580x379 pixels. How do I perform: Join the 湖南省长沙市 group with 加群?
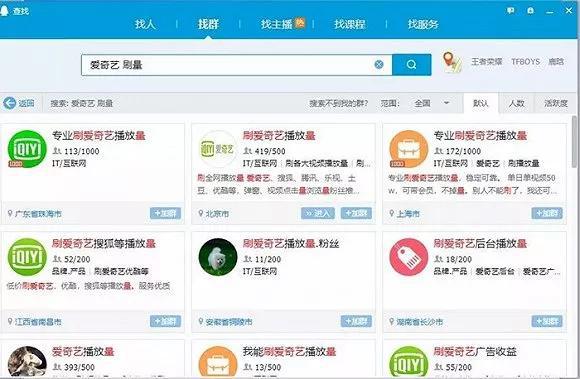coord(547,321)
